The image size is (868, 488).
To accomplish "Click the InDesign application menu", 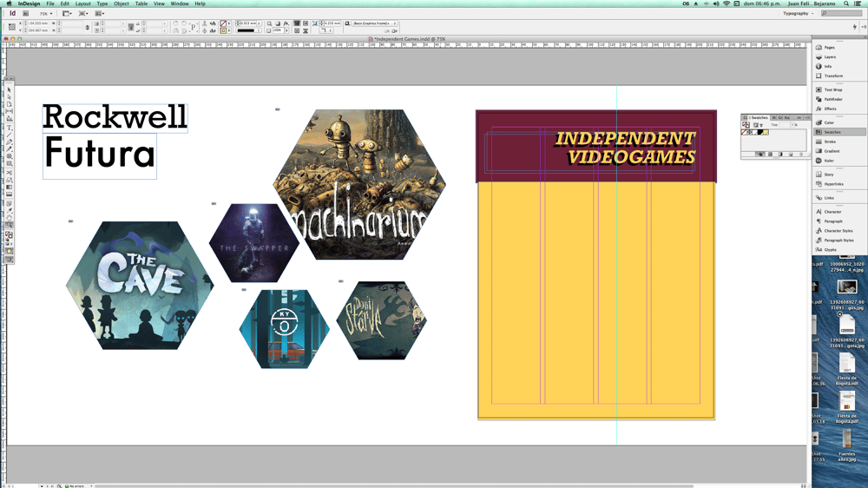I will pos(29,3).
